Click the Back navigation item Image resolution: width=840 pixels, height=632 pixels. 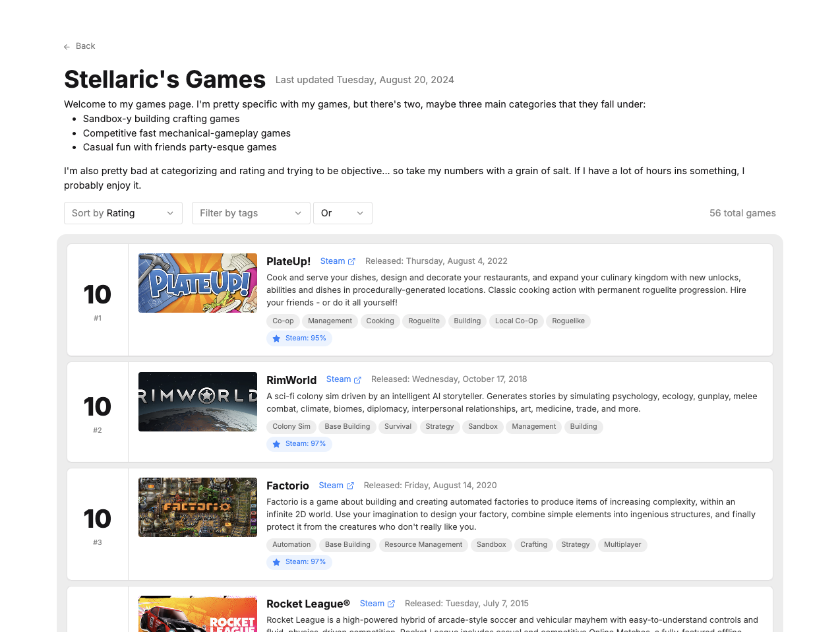[79, 46]
